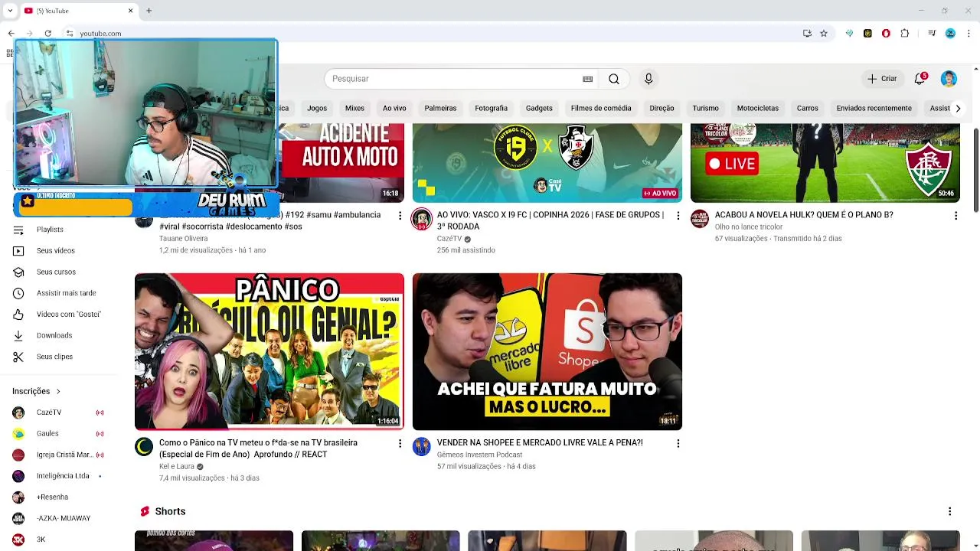
Task: Select the Gadgets filter chip
Action: (x=539, y=109)
